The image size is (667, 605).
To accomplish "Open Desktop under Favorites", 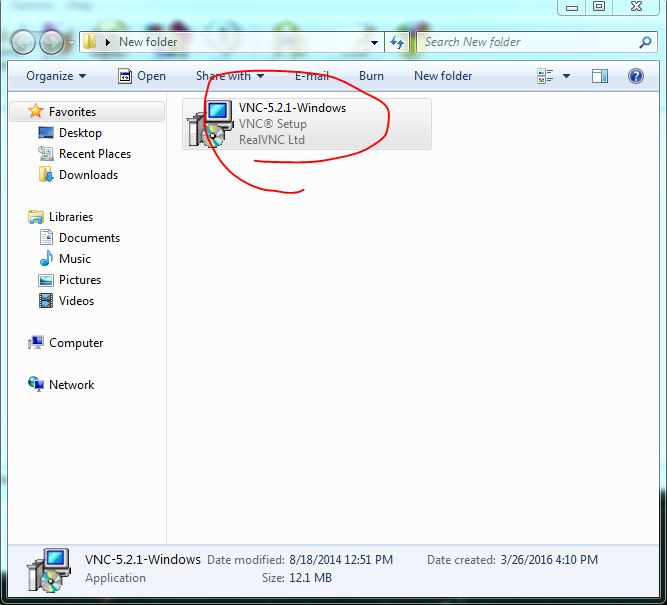I will [x=80, y=133].
